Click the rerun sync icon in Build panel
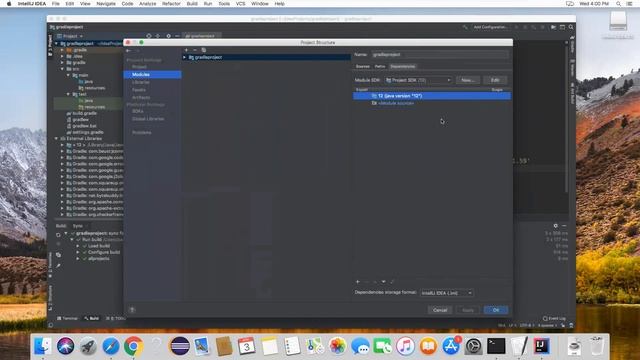Screen dimensions: 640x360 point(58,235)
